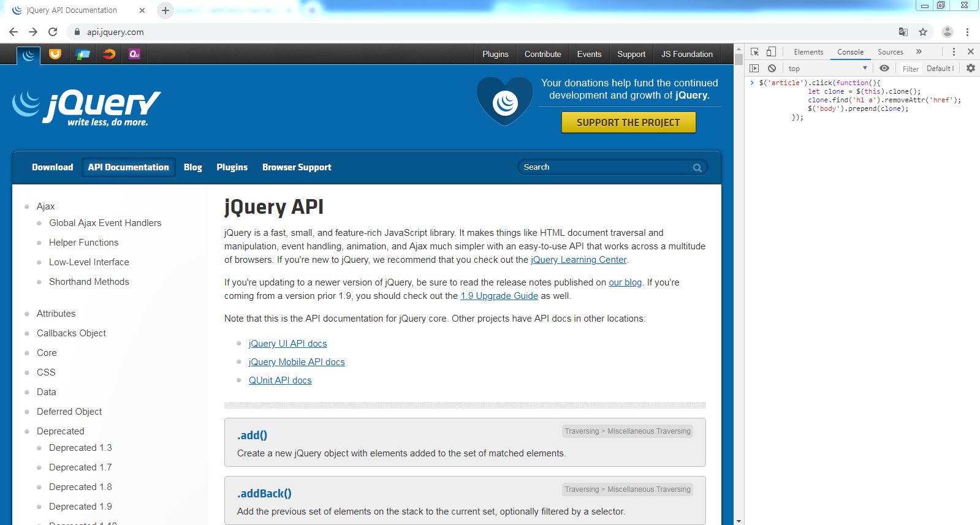This screenshot has height=525, width=980.
Task: Go back with browser back arrow
Action: (x=13, y=32)
